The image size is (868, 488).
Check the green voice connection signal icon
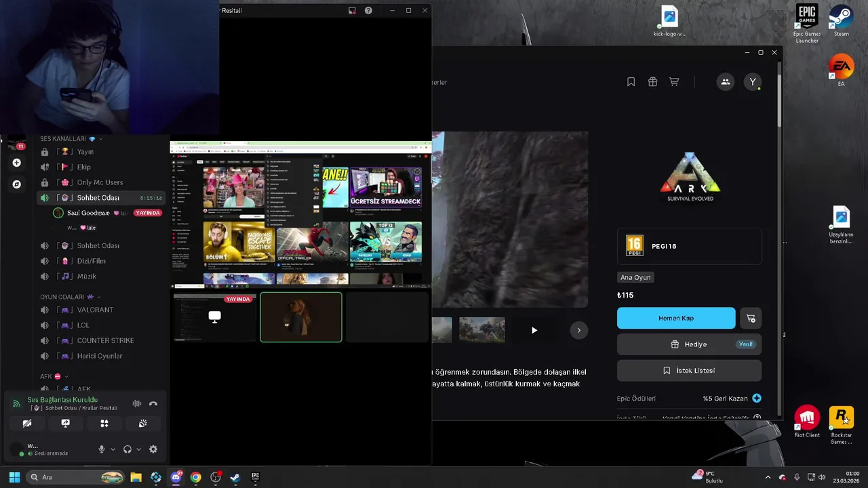pos(16,404)
